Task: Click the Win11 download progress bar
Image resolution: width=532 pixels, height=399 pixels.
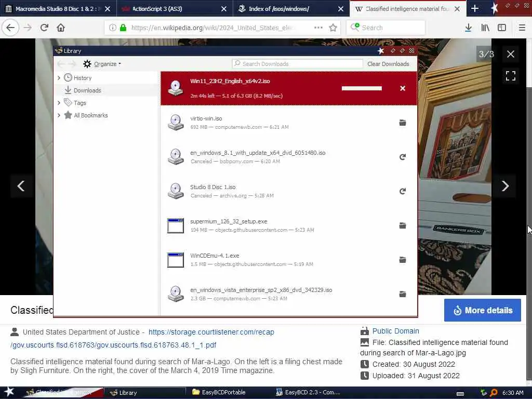Action: pos(362,88)
